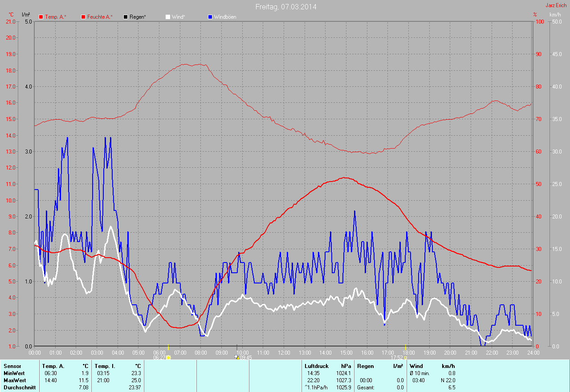Click the "km/h" axis unit above the chart

pos(555,15)
